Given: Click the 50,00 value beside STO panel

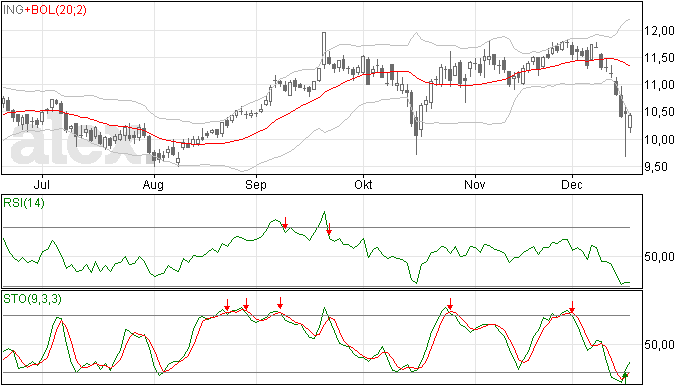Looking at the screenshot, I should click(x=659, y=345).
